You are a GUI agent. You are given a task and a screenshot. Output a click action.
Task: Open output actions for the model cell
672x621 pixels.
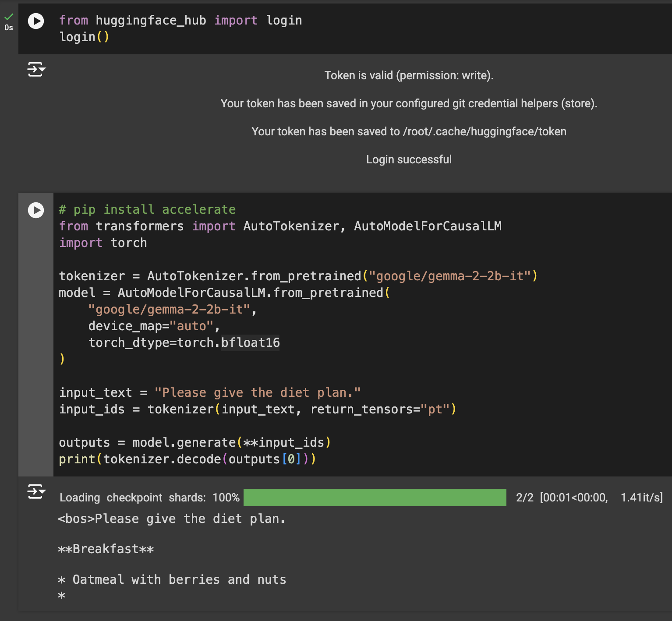(36, 491)
